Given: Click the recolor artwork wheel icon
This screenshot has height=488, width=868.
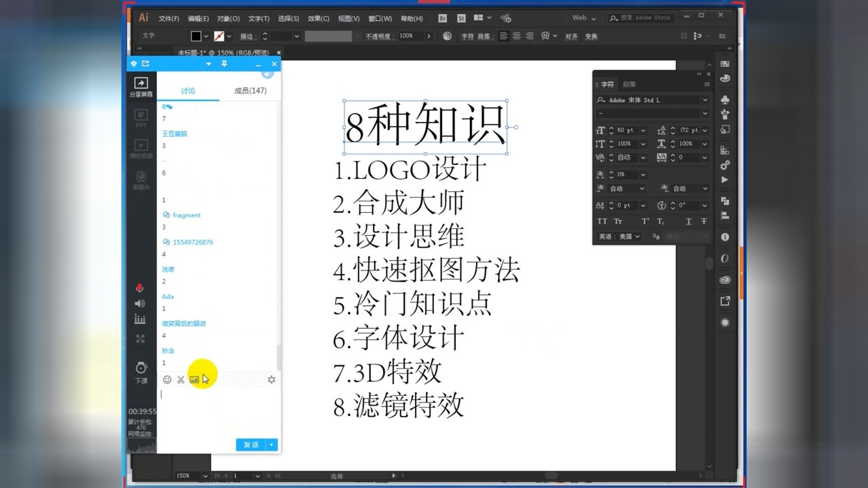Looking at the screenshot, I should (x=447, y=36).
